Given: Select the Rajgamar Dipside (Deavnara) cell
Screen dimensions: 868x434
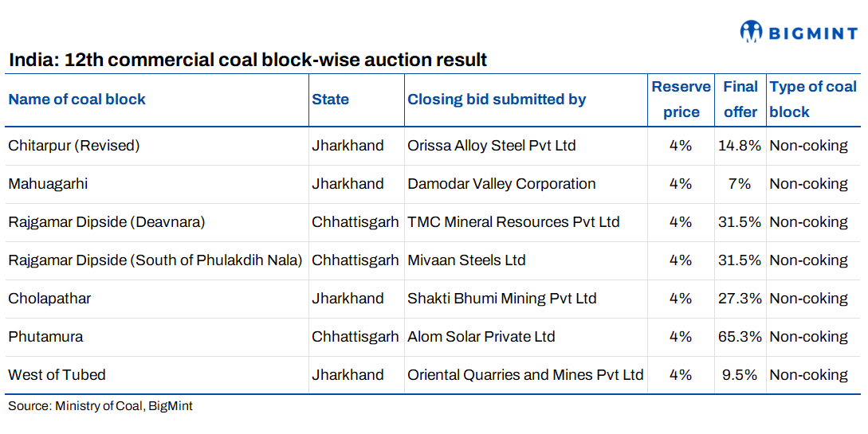Looking at the screenshot, I should tap(106, 222).
